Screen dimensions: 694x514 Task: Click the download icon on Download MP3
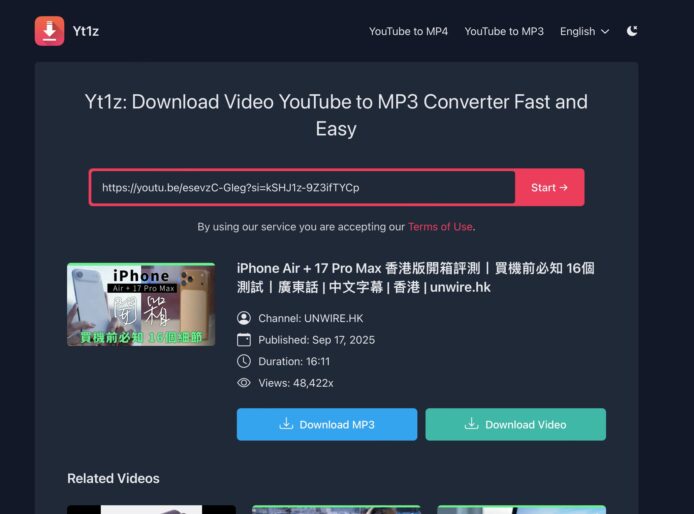286,424
